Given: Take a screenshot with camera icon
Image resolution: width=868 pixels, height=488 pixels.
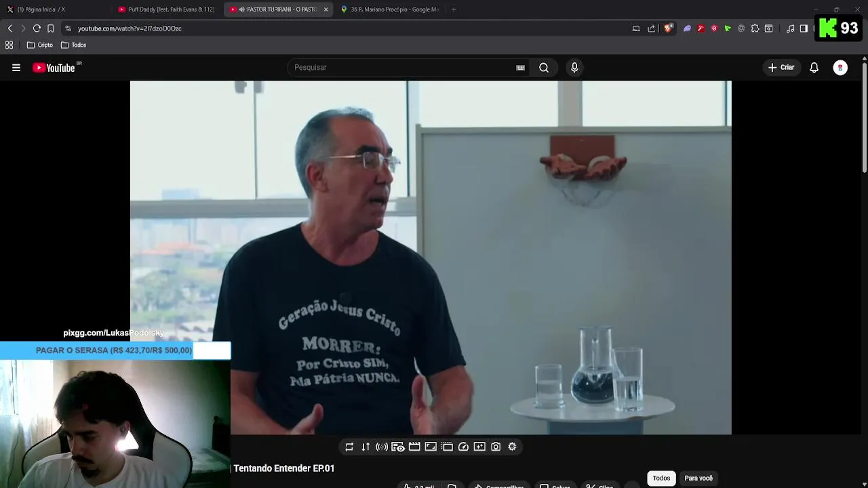Looking at the screenshot, I should (496, 447).
